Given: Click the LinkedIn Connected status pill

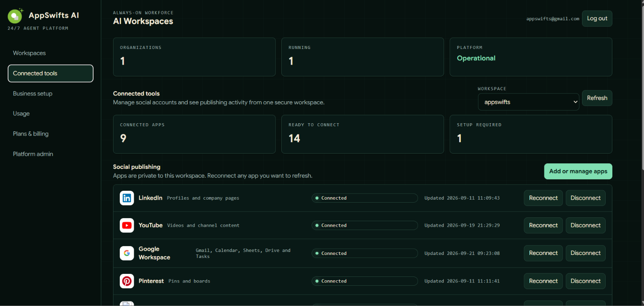Looking at the screenshot, I should (365, 198).
